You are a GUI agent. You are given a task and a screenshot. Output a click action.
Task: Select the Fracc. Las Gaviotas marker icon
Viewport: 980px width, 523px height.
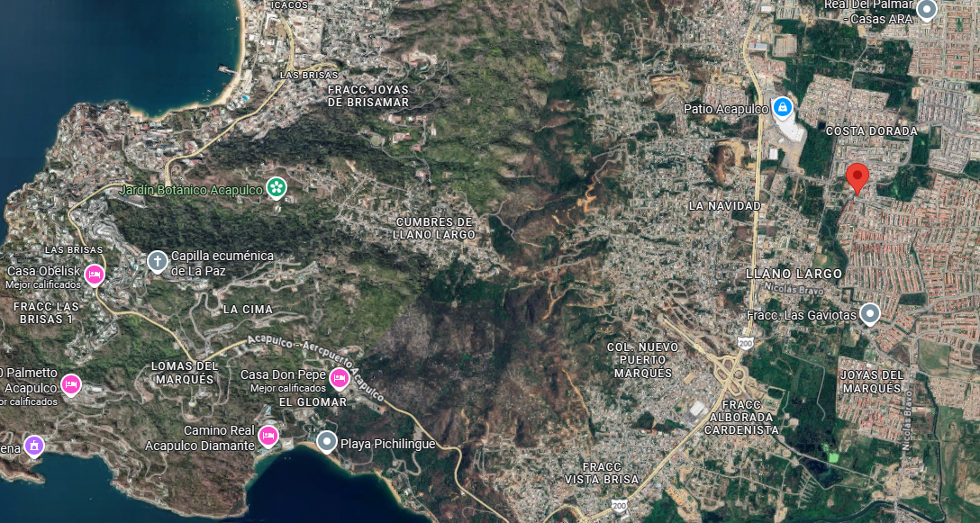tap(869, 313)
